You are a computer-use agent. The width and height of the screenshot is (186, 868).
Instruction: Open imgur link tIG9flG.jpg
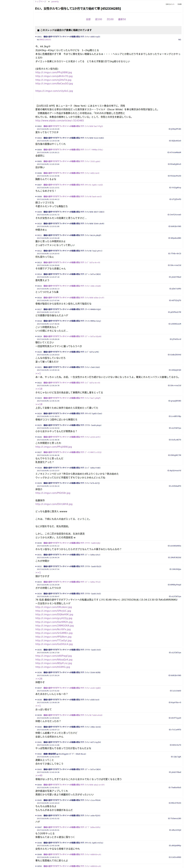(x=53, y=667)
